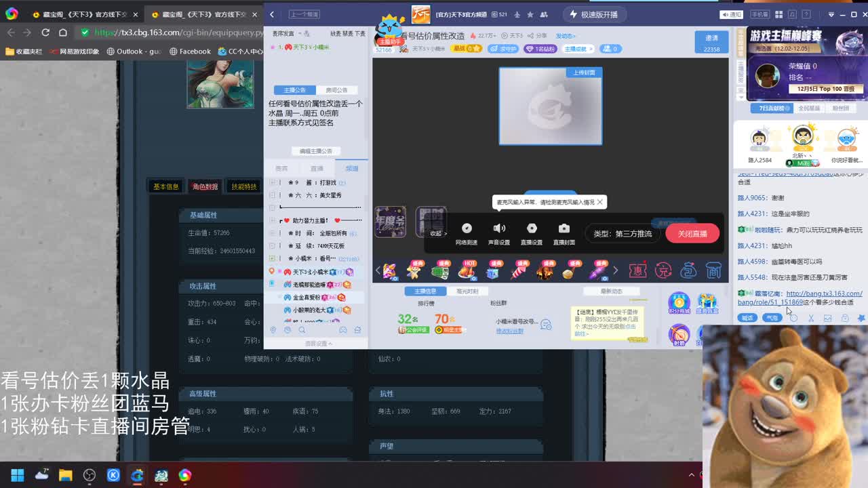Switch to the 角色数据 tab
The image size is (868, 488).
[205, 186]
